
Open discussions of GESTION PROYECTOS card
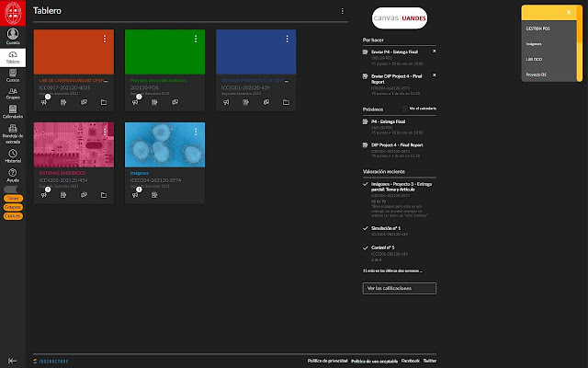(x=266, y=102)
